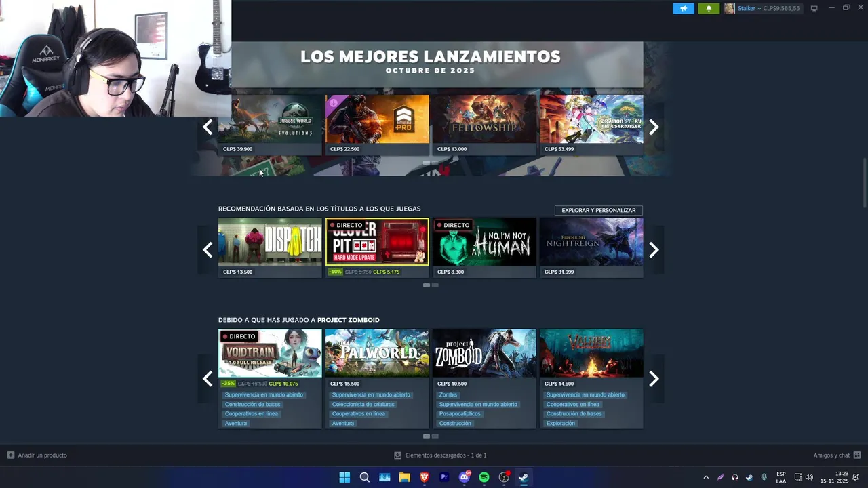The image size is (868, 488).
Task: Click Añadir un producto plus icon
Action: point(10,455)
